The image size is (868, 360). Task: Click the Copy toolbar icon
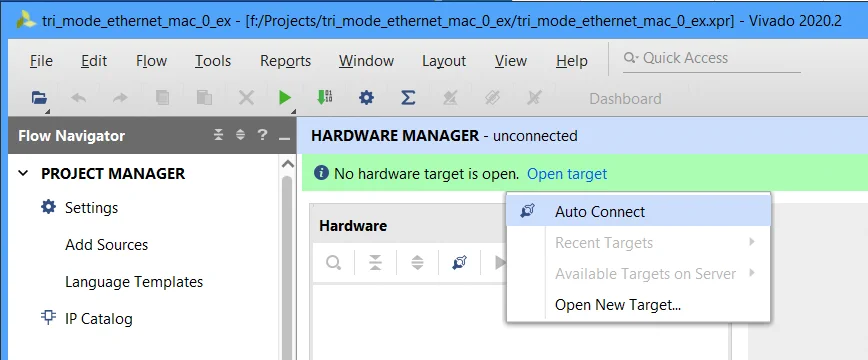coord(162,99)
